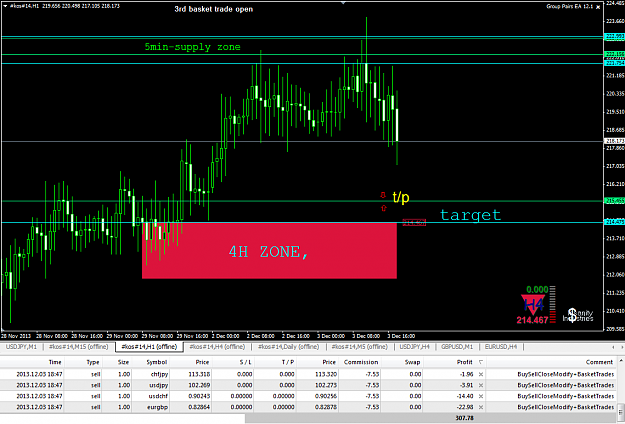Click the profit value -3.91
This screenshot has width=625, height=424.
465,385
